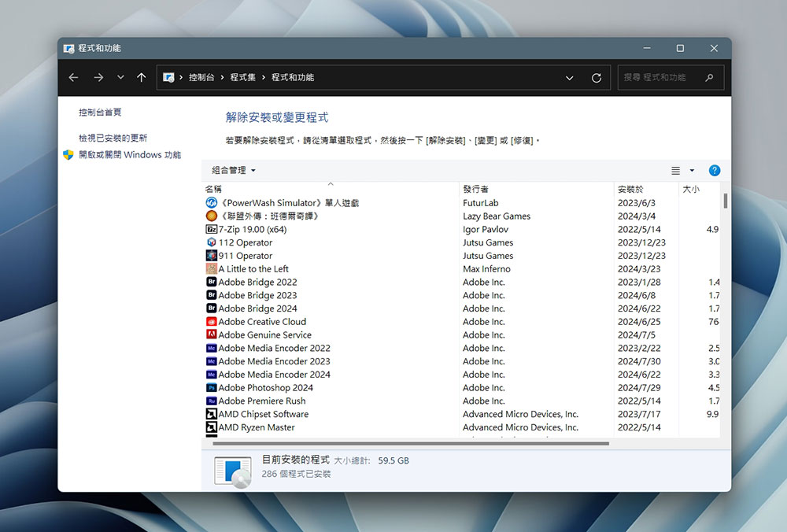Click the publisher Max Inferno

[486, 269]
